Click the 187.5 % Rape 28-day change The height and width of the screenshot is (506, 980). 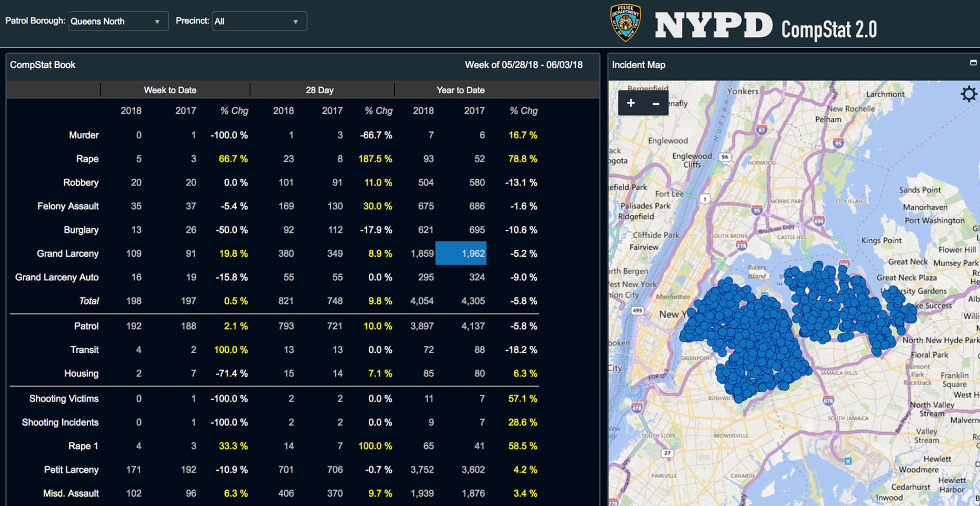(x=375, y=159)
